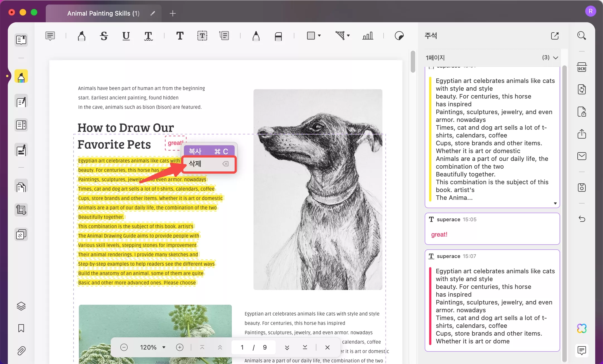Viewport: 603px width, 364px height.
Task: Jump to the first page
Action: (x=202, y=347)
